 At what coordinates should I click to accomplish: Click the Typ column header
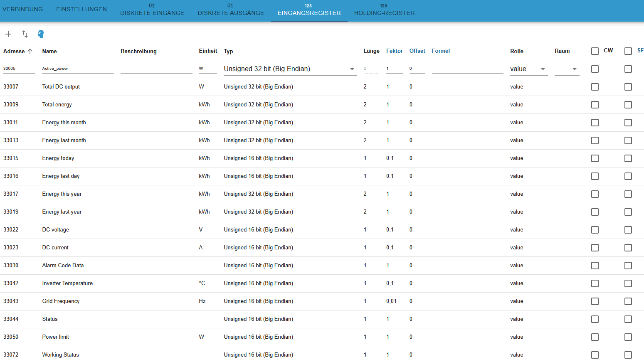(228, 51)
